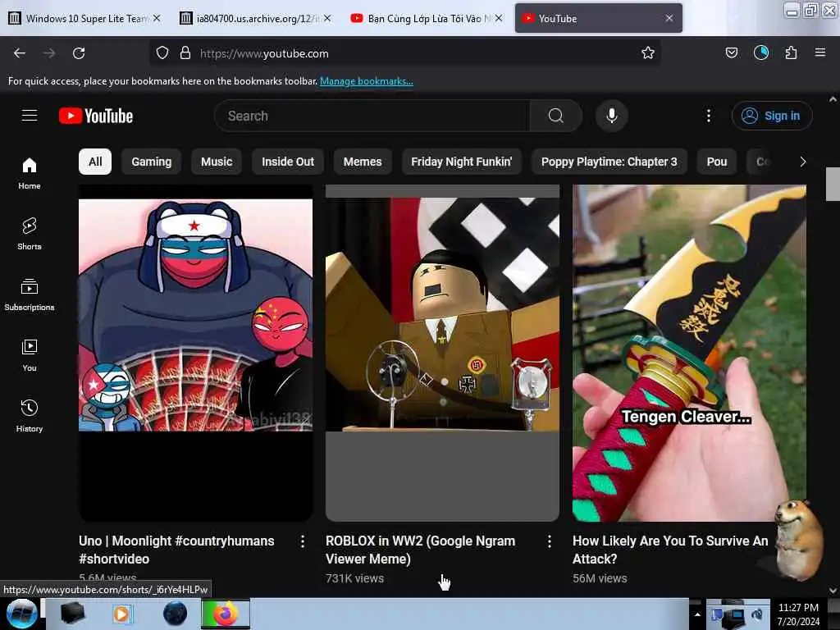Select the Inside Out chip
The height and width of the screenshot is (630, 840).
tap(288, 162)
